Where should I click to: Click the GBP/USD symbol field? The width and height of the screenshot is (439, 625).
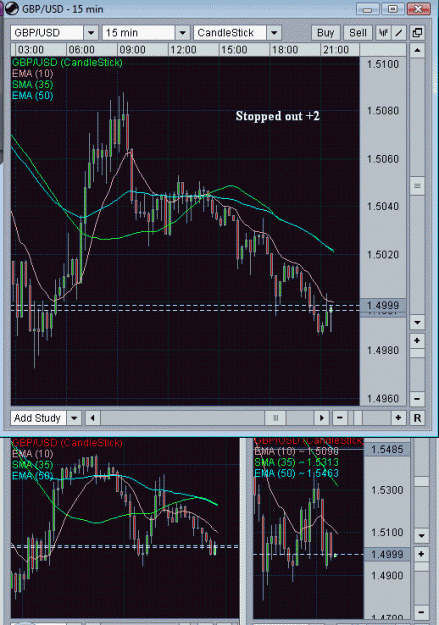pyautogui.click(x=47, y=33)
